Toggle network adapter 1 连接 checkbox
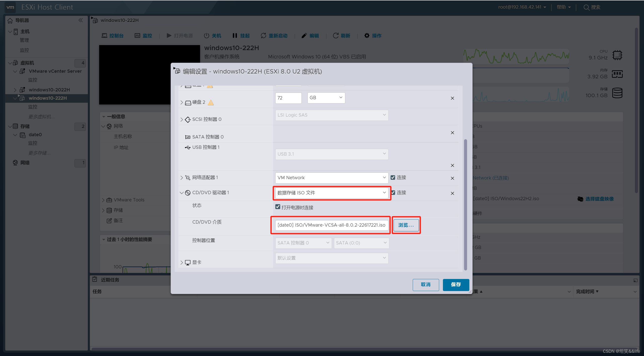Screen dimensions: 644x356 click(393, 177)
